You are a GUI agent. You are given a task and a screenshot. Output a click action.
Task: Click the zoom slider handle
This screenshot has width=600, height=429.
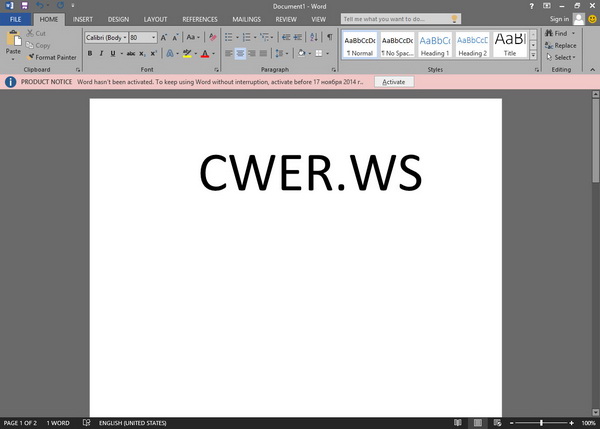[x=541, y=423]
